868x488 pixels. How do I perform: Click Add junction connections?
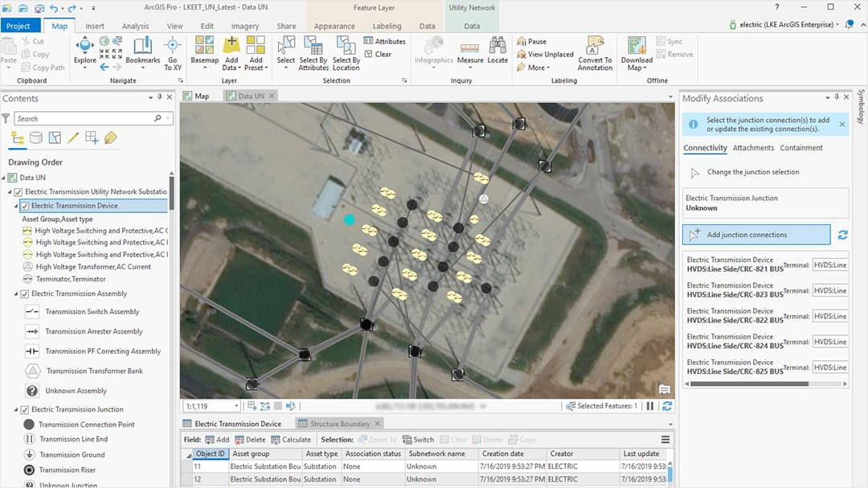[x=755, y=234]
